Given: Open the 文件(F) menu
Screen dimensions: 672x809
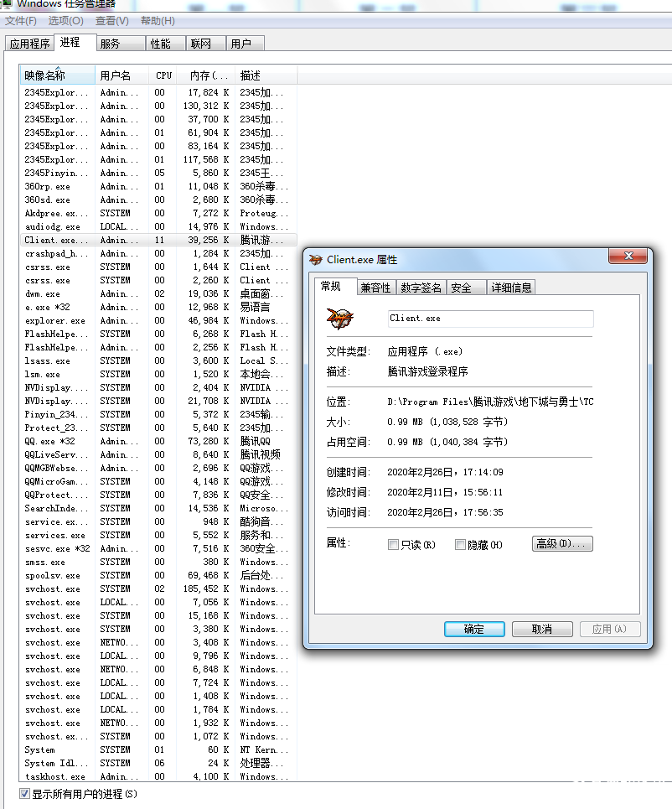Looking at the screenshot, I should [21, 20].
